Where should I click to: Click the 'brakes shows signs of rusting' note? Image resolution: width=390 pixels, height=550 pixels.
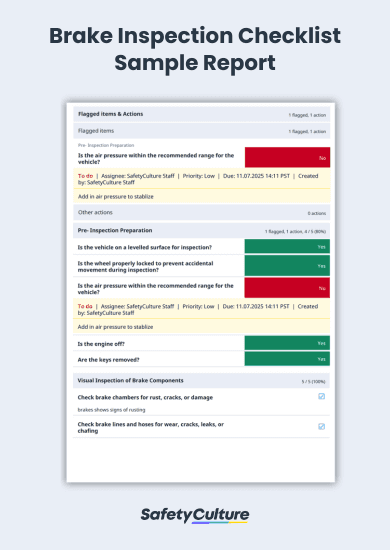(x=111, y=410)
